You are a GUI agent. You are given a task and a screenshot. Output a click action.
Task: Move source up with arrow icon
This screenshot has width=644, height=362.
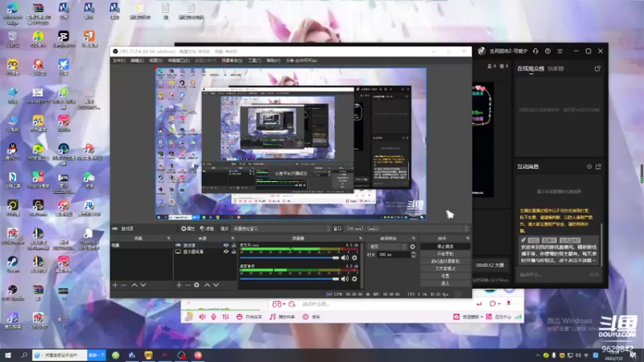click(207, 285)
